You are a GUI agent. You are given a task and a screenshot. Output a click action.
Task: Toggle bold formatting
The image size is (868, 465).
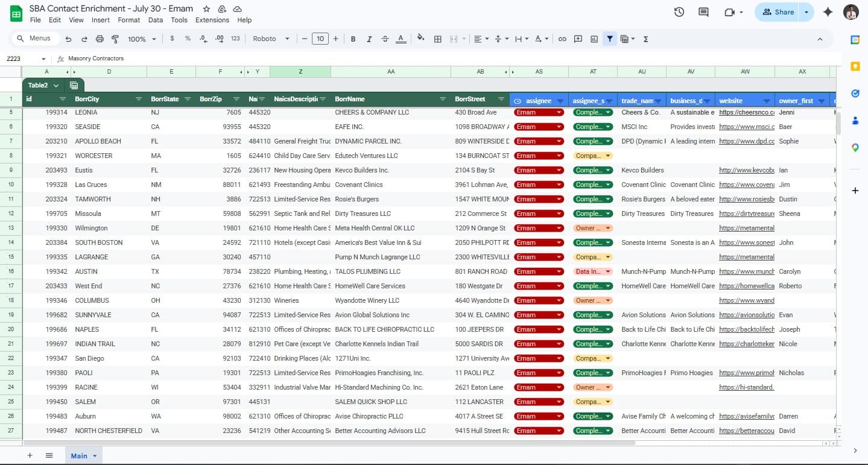(353, 39)
